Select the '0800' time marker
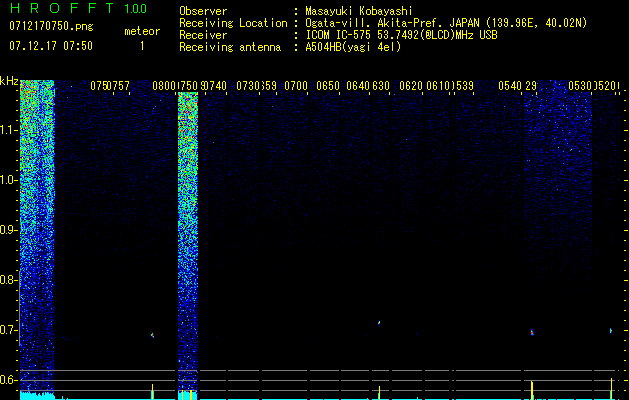 [164, 86]
